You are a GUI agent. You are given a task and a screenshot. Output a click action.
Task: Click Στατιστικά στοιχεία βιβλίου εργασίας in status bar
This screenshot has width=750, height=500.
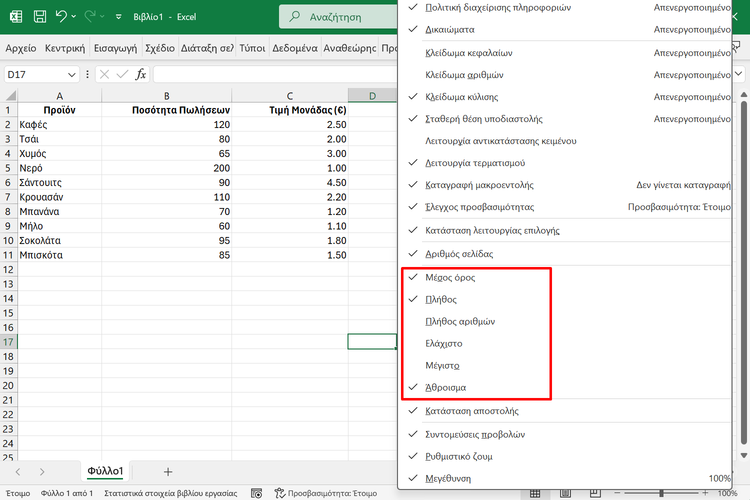coord(170,493)
